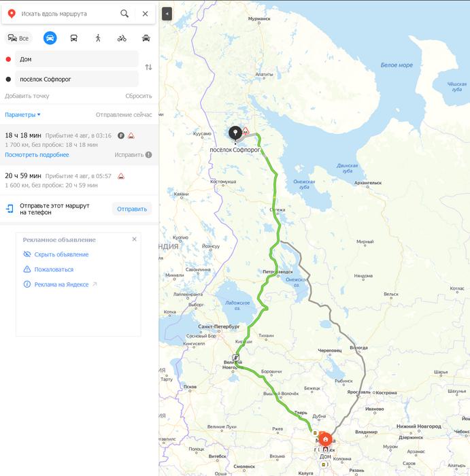Click 'Добавить точку' to add waypoint
Screen dimensions: 470x476
click(27, 96)
